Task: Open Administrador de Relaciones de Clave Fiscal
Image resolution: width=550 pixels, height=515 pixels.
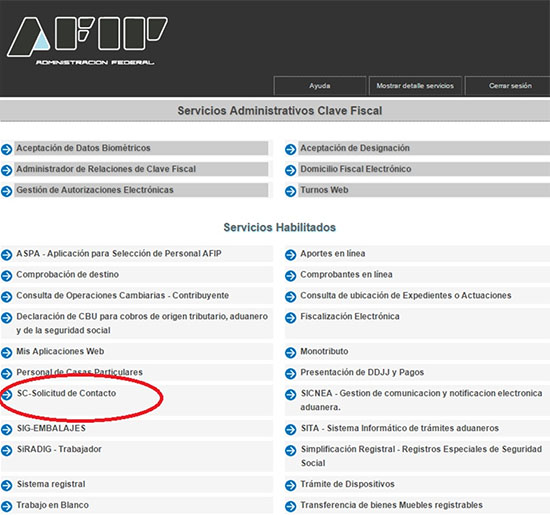Action: 106,169
